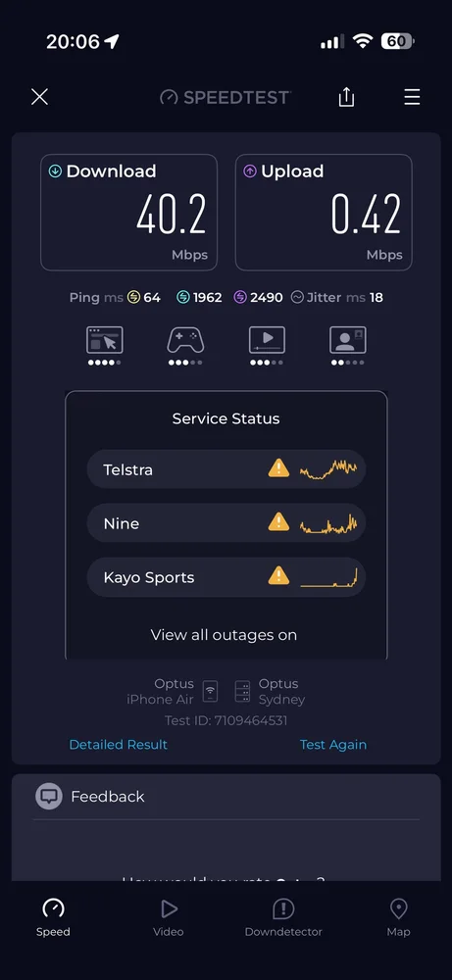Close the result with X icon

point(39,97)
